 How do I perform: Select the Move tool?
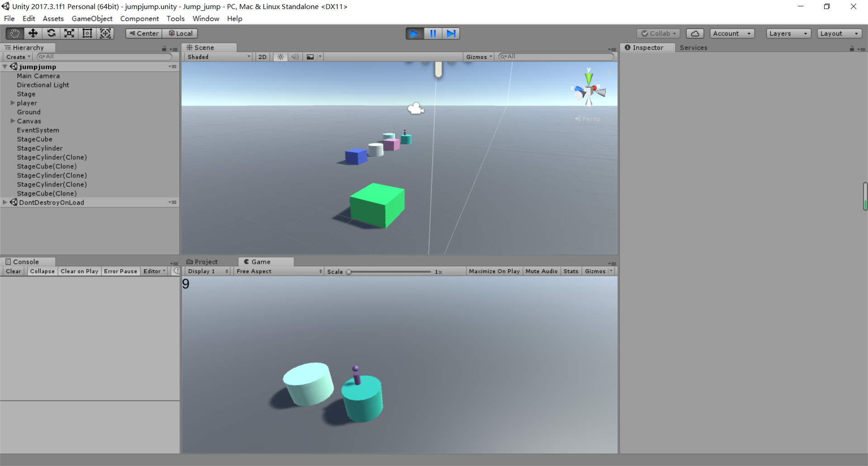(x=33, y=33)
